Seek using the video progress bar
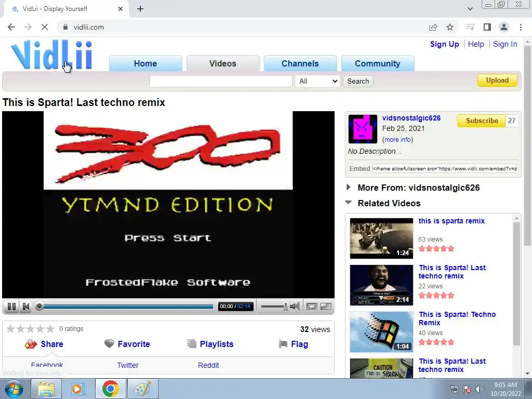 click(126, 307)
